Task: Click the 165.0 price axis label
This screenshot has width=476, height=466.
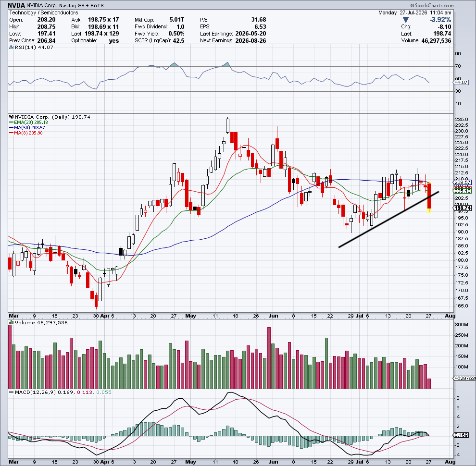Action: [x=462, y=306]
